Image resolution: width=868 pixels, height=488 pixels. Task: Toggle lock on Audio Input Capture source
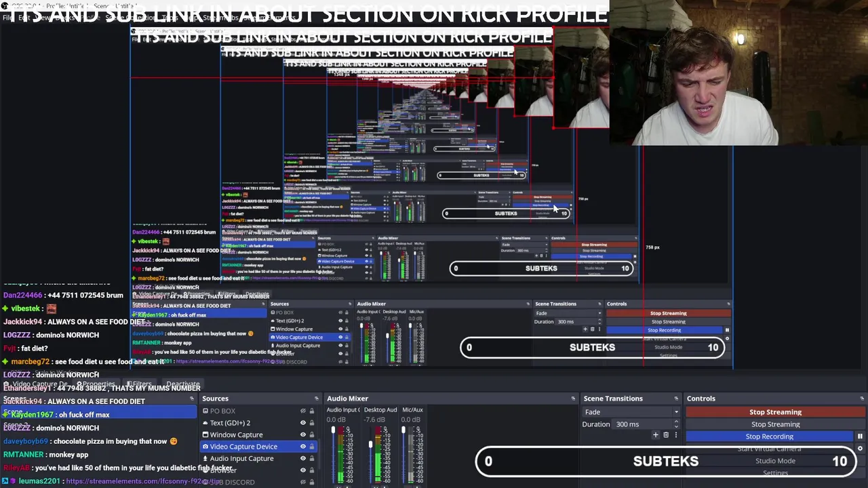312,458
